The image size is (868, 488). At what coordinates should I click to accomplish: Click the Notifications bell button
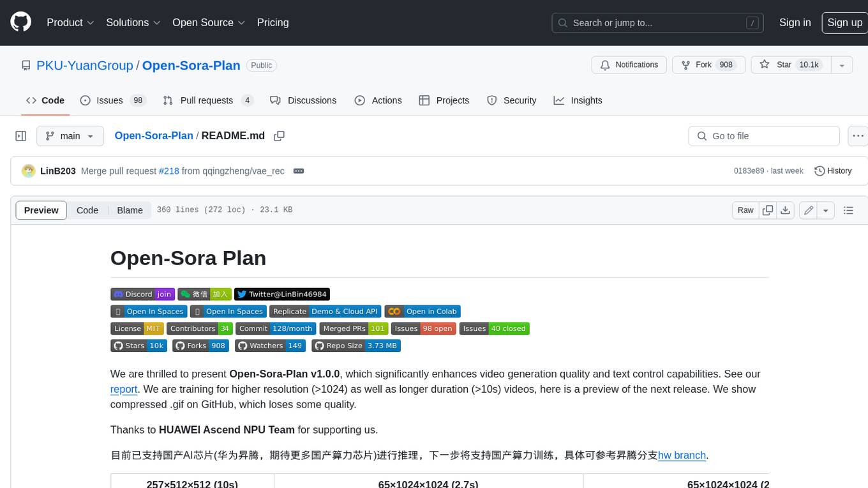point(629,65)
